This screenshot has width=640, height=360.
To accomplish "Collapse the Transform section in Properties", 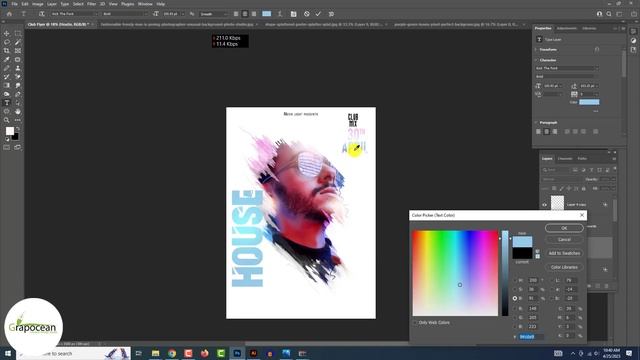I will tap(536, 49).
